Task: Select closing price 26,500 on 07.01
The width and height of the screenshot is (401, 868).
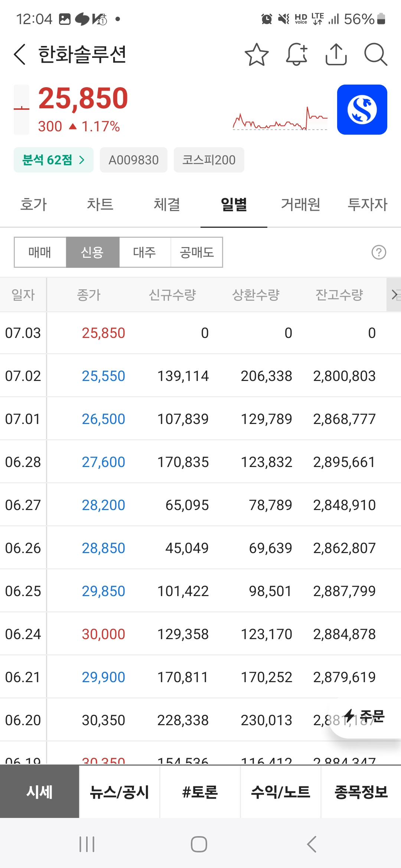Action: pos(104,419)
